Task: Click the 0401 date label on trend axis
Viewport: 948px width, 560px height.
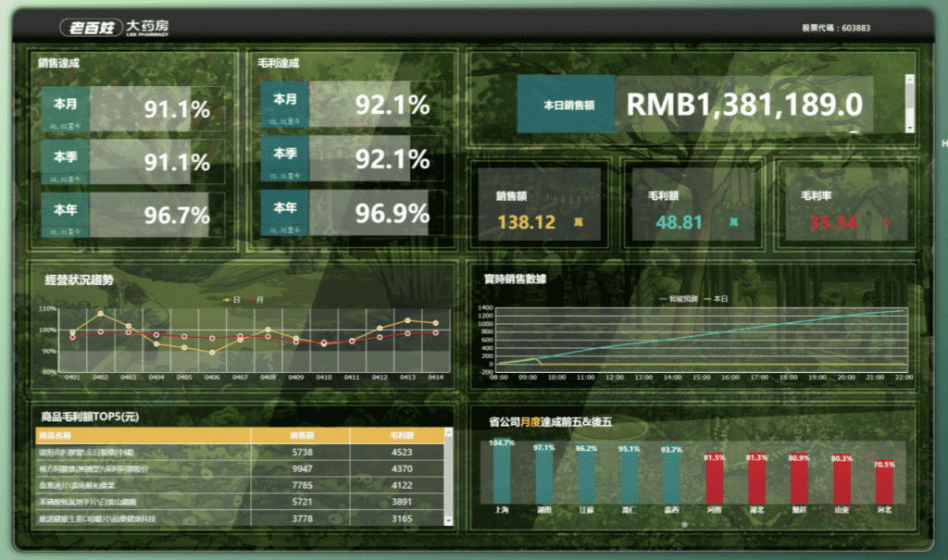Action: click(x=72, y=378)
